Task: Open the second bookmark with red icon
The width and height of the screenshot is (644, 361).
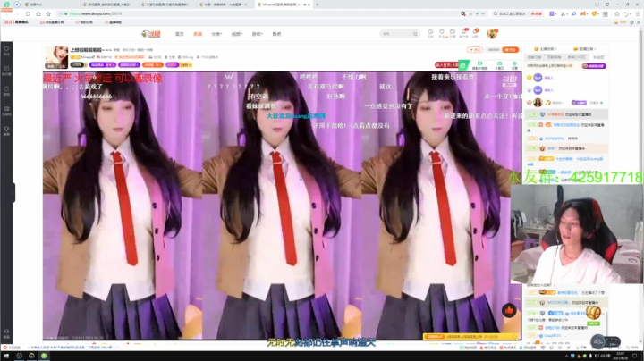Action: 52,22
